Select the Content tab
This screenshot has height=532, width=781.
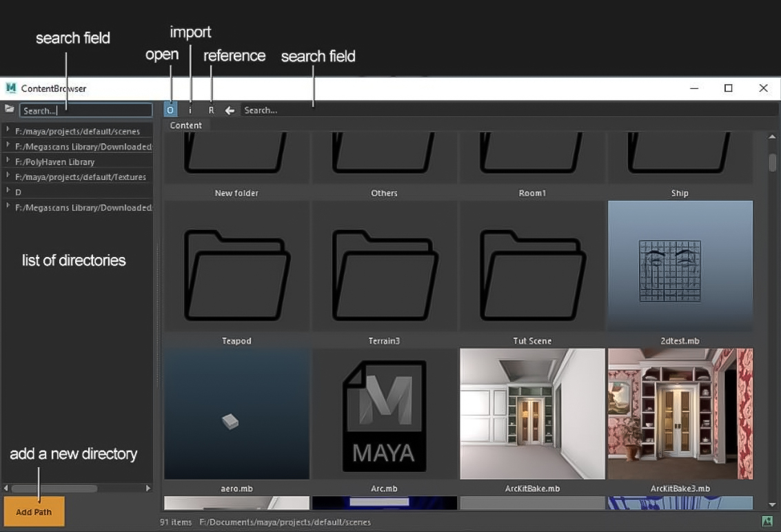pos(186,125)
